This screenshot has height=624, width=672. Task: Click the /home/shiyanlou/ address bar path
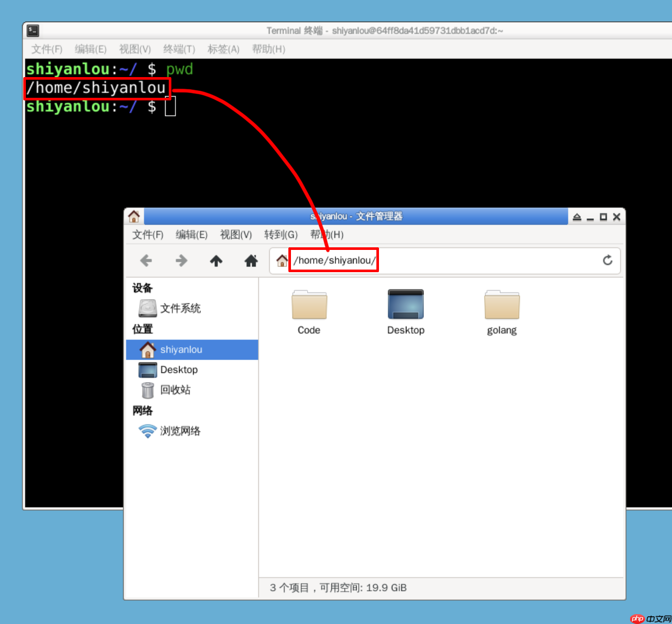tap(334, 260)
